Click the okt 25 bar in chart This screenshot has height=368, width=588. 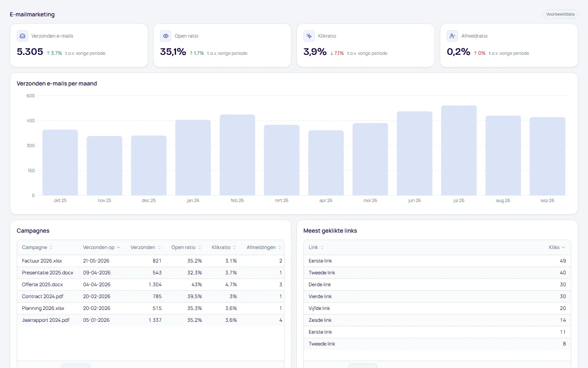[60, 163]
